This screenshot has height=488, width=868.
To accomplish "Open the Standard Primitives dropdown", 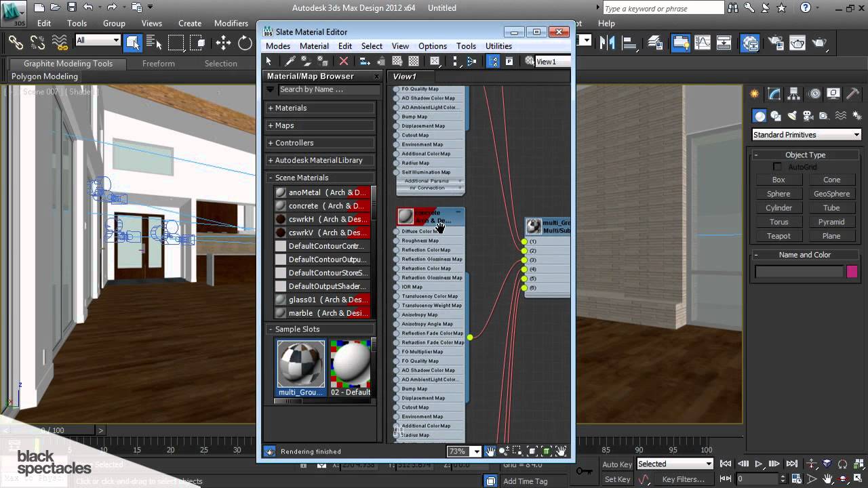I will 806,135.
